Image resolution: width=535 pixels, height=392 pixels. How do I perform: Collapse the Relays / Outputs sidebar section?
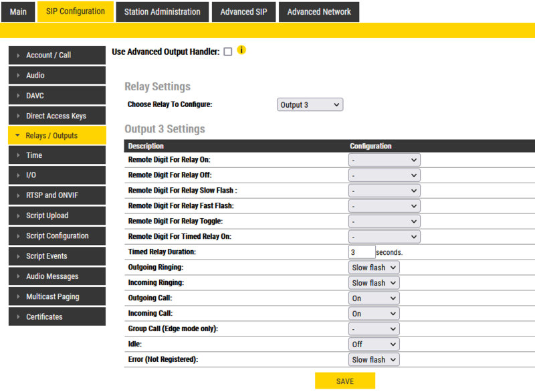click(57, 136)
